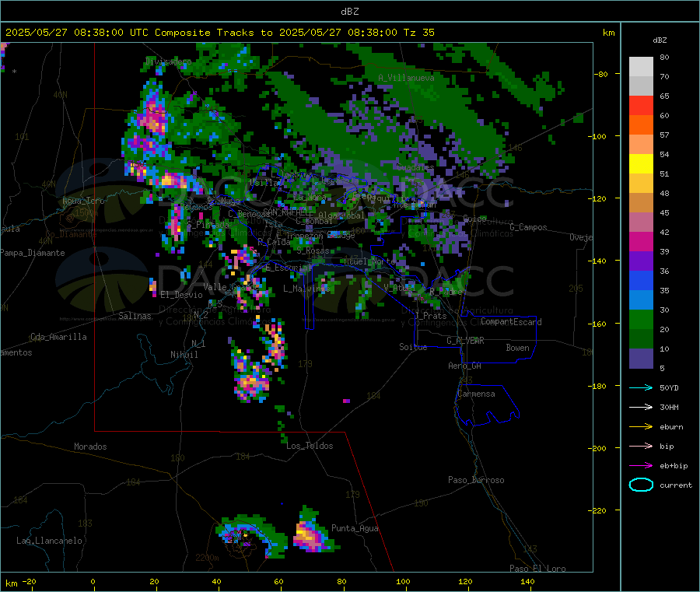This screenshot has height=592, width=700.
Task: Click the J_Prats location label
Action: 431,316
